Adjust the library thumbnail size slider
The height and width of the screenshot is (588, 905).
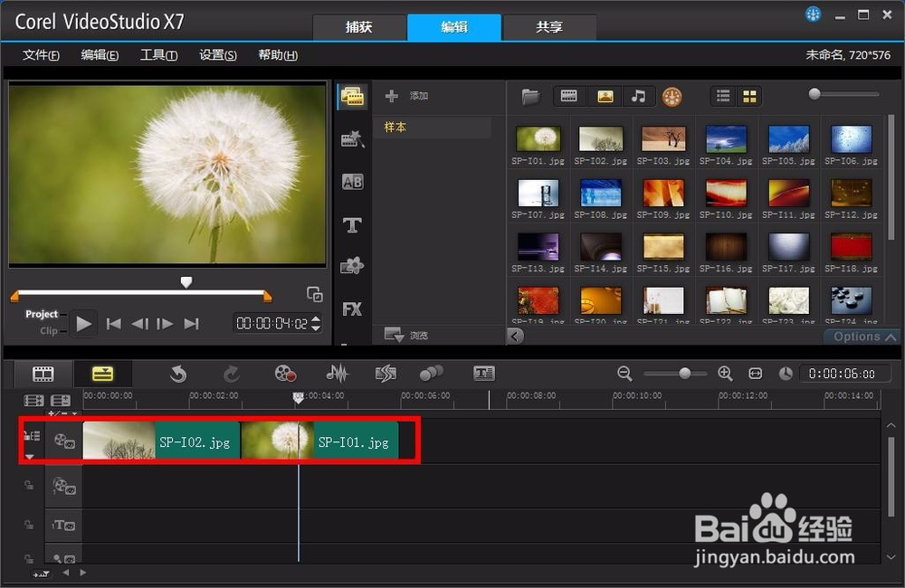814,93
